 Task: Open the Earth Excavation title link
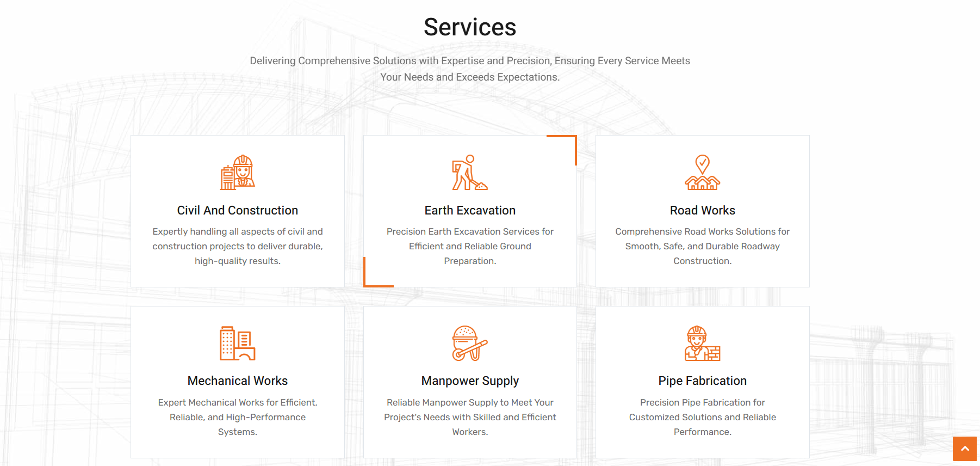click(470, 210)
